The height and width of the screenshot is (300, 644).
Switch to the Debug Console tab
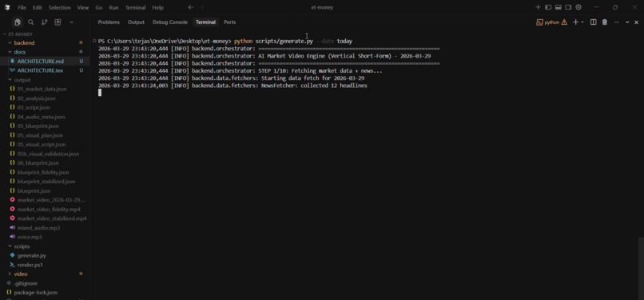click(x=170, y=22)
